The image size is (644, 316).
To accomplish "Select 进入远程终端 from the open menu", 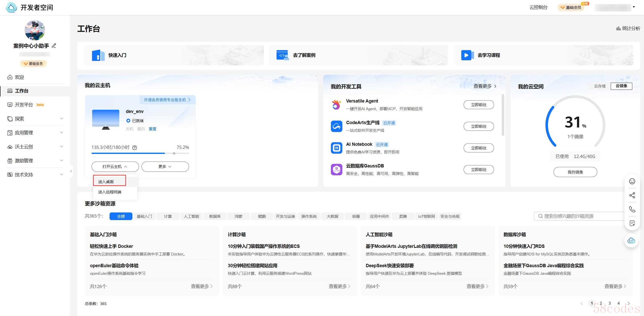I will coord(110,192).
